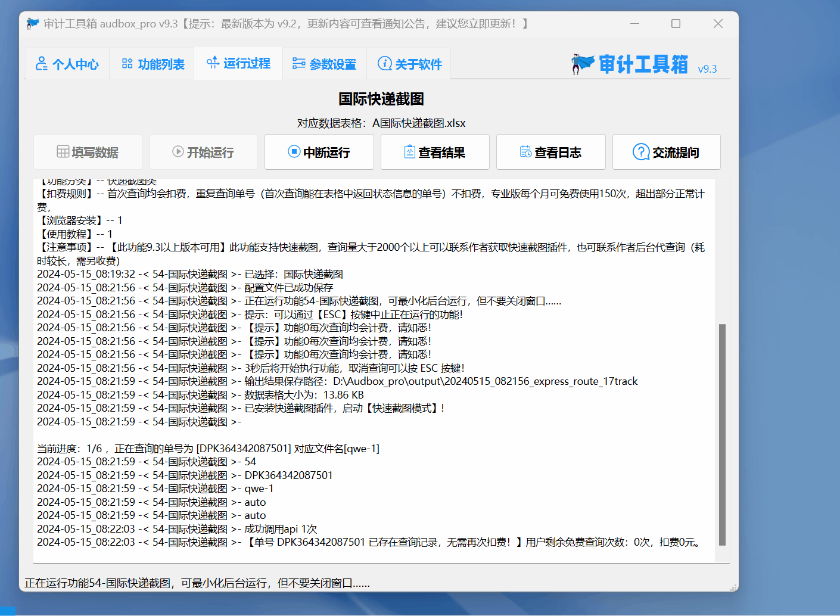Click the grid icon in 功能列表 tab
Viewport: 840px width, 616px height.
(127, 64)
